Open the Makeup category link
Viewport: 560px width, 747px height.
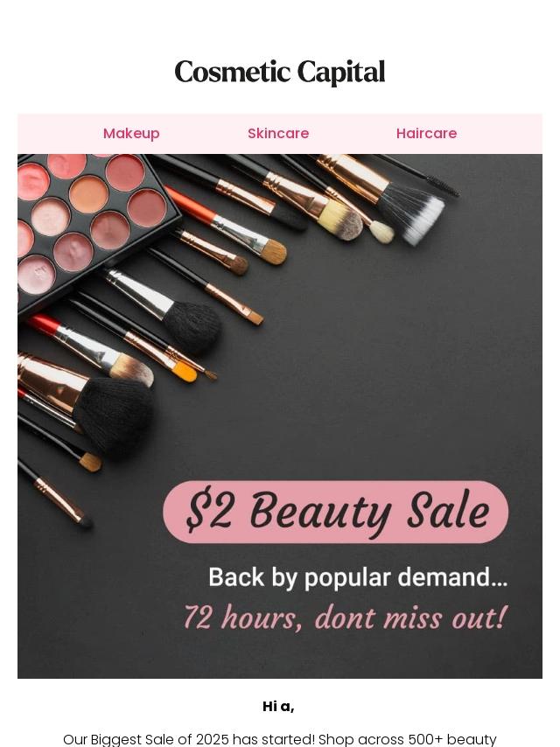131,133
